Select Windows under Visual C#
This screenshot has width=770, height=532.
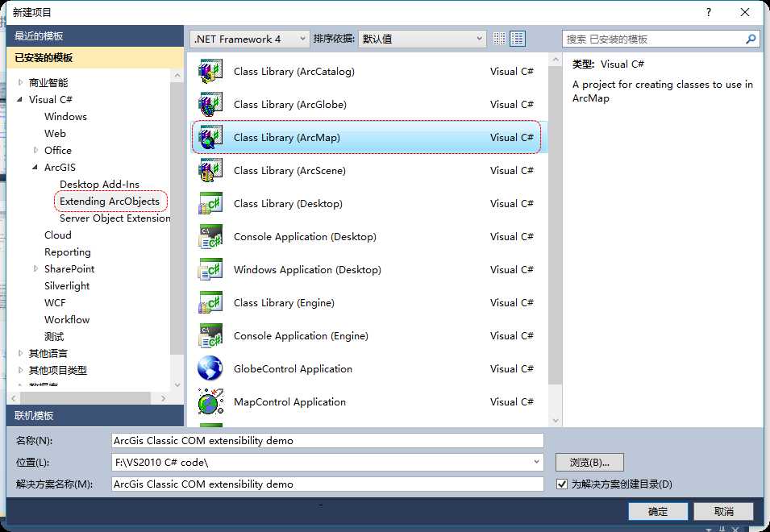(65, 116)
